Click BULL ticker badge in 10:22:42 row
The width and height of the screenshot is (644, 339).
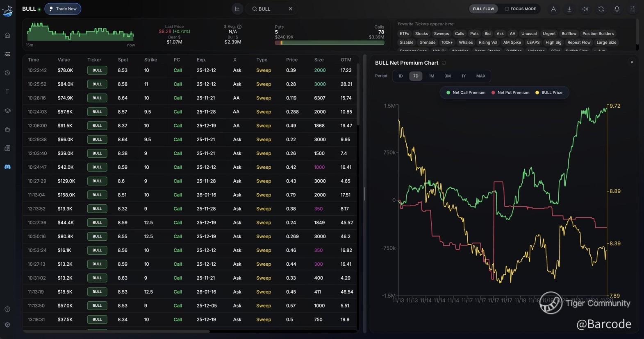pyautogui.click(x=97, y=70)
